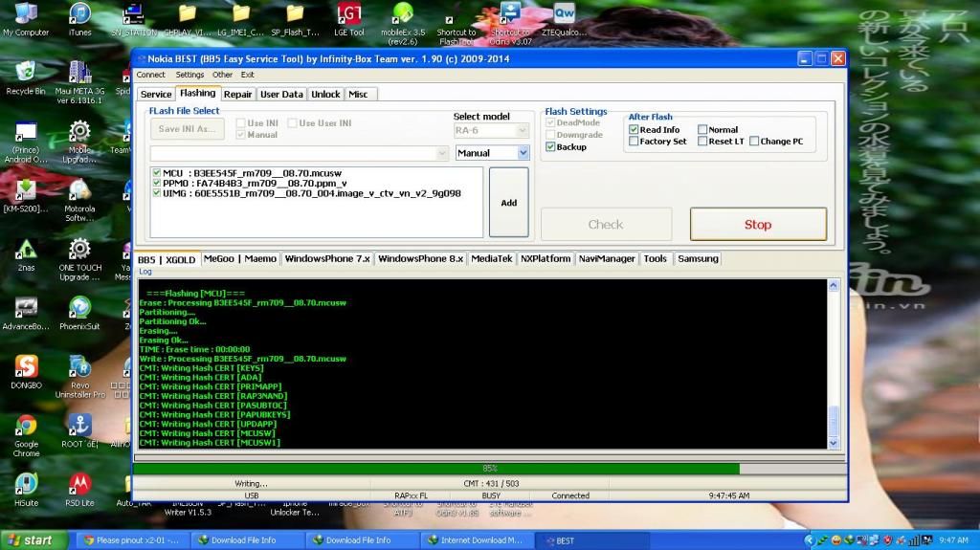Open the Other menu
The height and width of the screenshot is (550, 980).
point(222,75)
